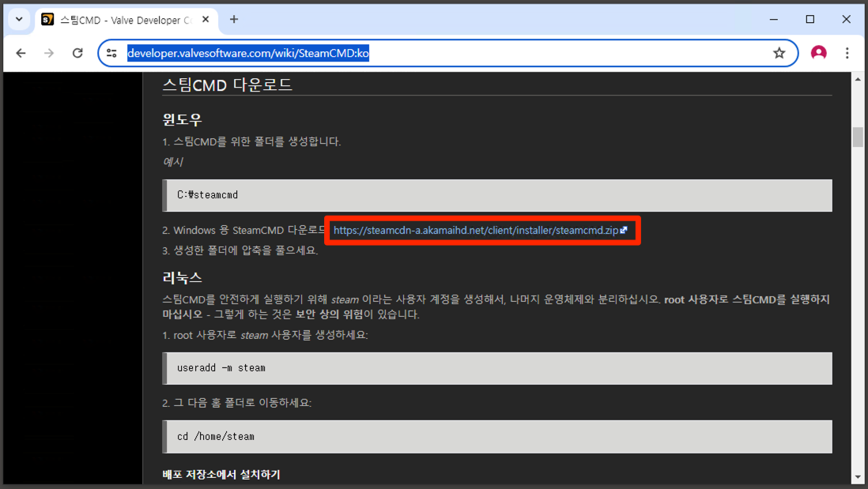
Task: Click the 예시 italic label
Action: pos(172,161)
